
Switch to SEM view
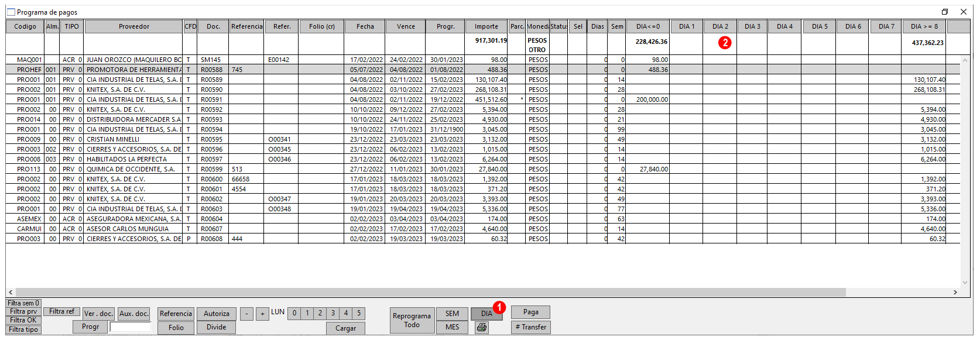point(453,314)
